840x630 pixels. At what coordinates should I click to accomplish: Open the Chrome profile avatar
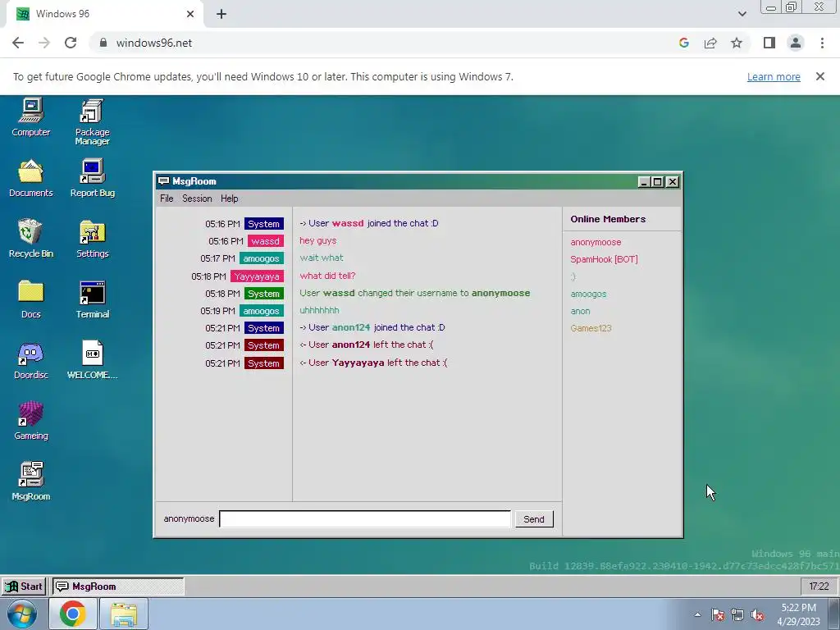[796, 43]
